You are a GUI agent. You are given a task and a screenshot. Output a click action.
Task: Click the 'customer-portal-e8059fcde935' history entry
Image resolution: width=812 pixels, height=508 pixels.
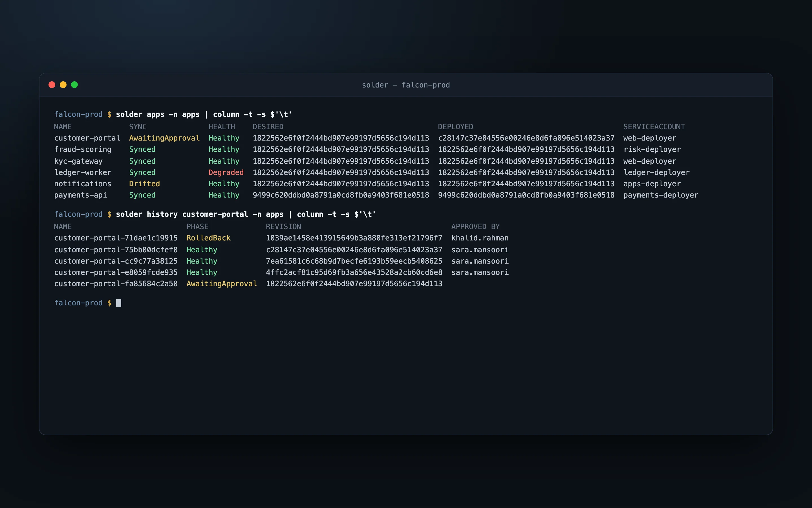116,272
